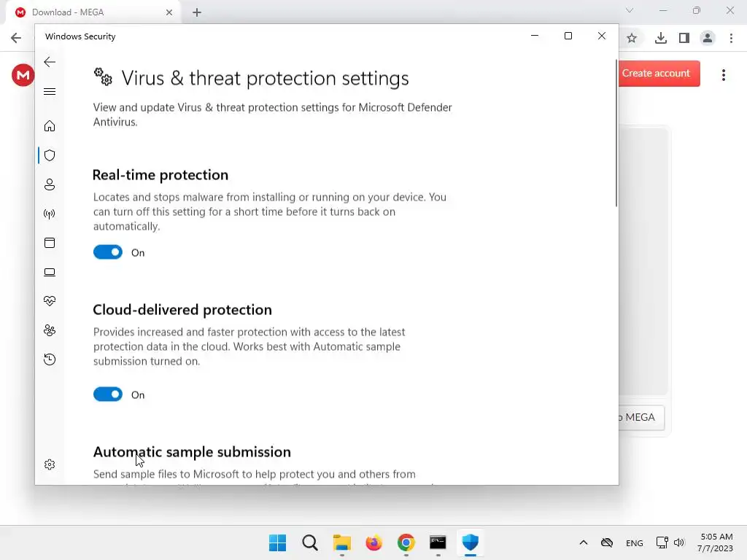
Task: Click the OneDrive cloud tray icon
Action: tap(606, 542)
